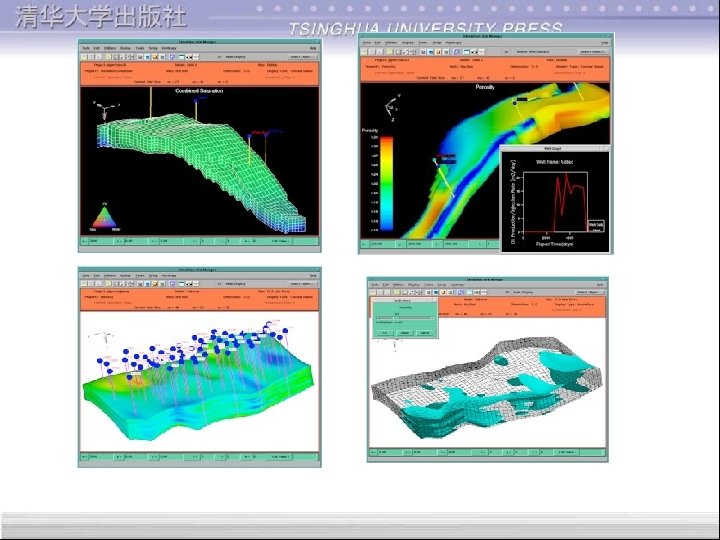720x540 pixels.
Task: Open Help menu in Porosity window
Action: (x=604, y=43)
